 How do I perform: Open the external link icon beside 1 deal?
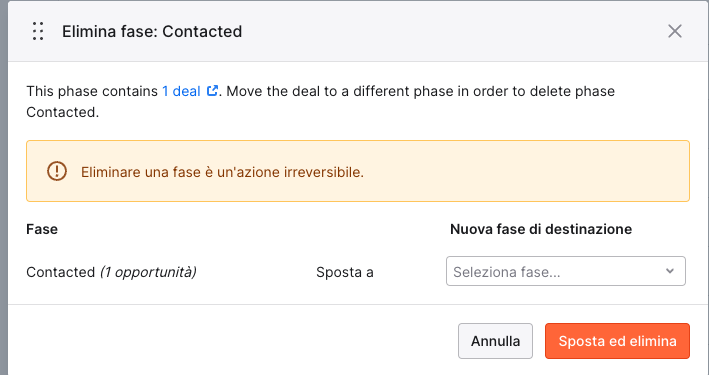(x=212, y=91)
